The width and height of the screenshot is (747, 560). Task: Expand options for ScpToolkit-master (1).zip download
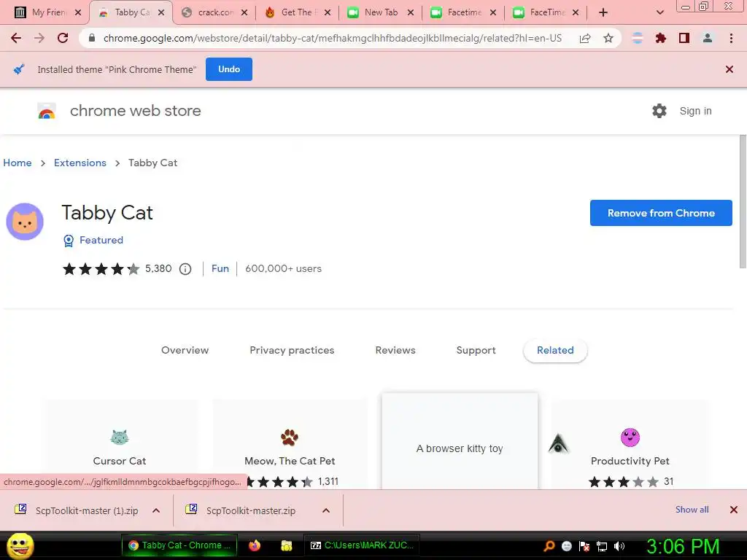pyautogui.click(x=156, y=510)
